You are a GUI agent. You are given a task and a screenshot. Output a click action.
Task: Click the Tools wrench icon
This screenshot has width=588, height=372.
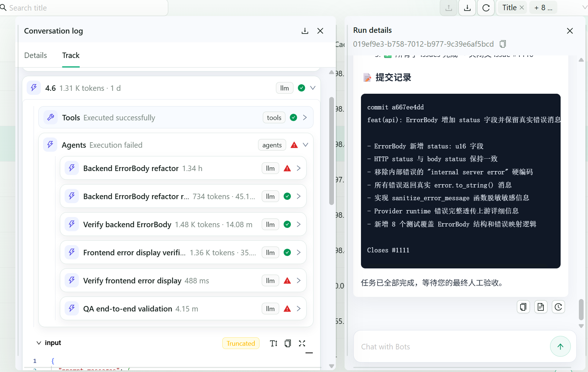51,117
